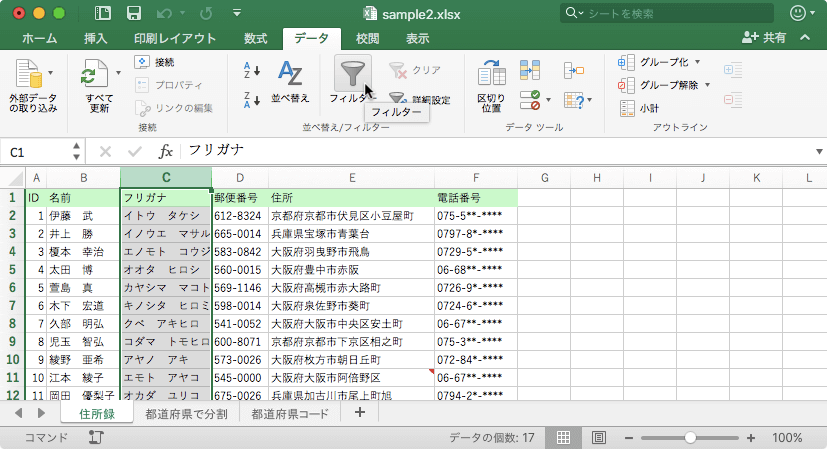The image size is (827, 449).
Task: Zoom out with the minus button
Action: click(629, 438)
